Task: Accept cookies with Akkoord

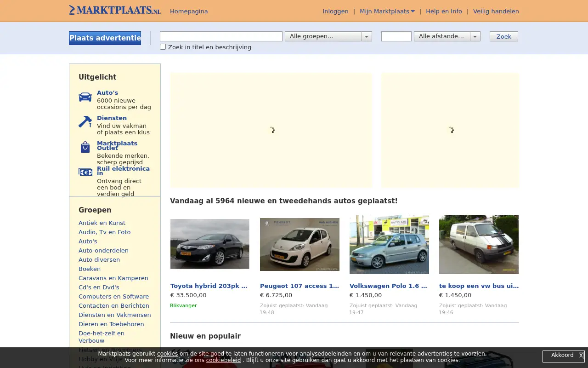Action: pos(562,355)
